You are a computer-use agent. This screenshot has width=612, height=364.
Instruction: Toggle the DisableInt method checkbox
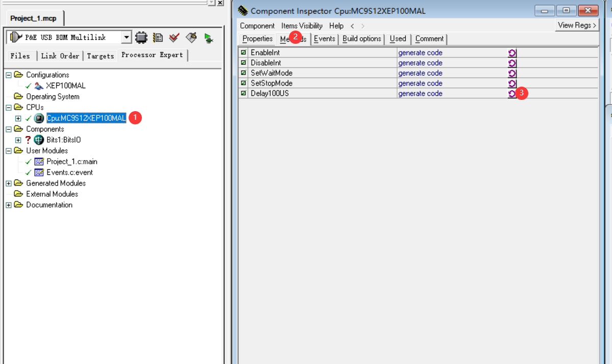243,62
